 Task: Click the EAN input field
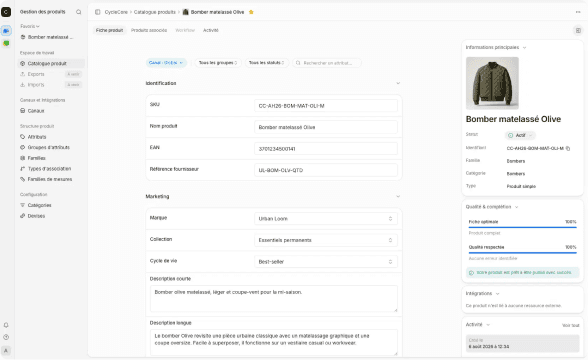[326, 148]
